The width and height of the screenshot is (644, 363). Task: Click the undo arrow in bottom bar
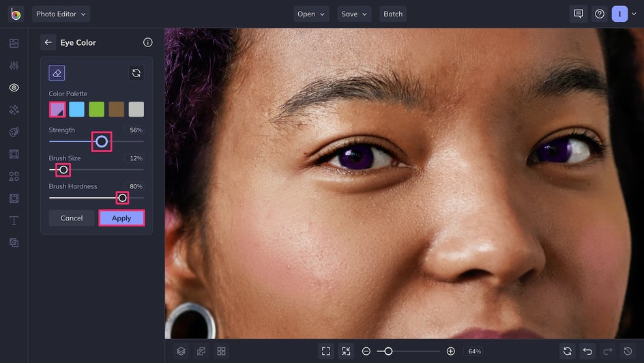587,351
